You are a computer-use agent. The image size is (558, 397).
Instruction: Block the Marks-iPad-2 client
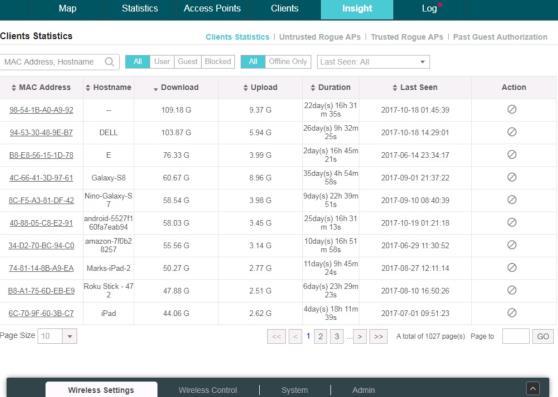pos(511,268)
